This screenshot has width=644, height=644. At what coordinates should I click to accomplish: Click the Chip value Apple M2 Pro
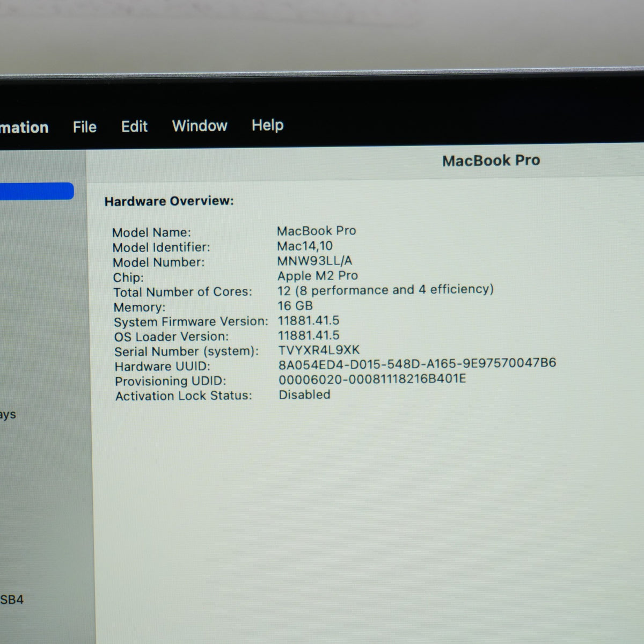(x=318, y=276)
